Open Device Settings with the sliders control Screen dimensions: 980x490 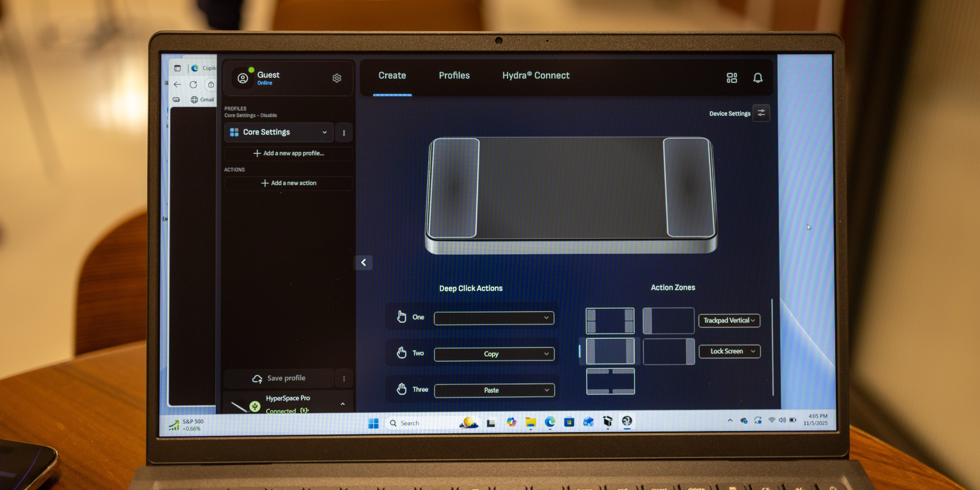(x=761, y=113)
